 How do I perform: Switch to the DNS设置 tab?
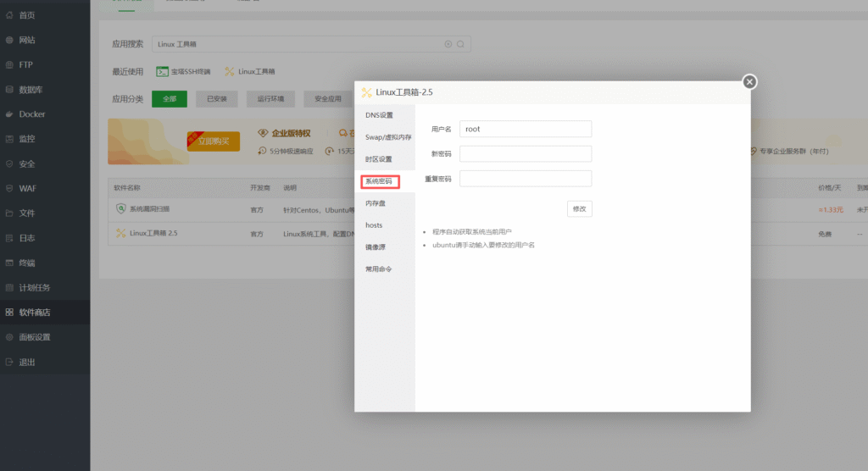(x=379, y=115)
